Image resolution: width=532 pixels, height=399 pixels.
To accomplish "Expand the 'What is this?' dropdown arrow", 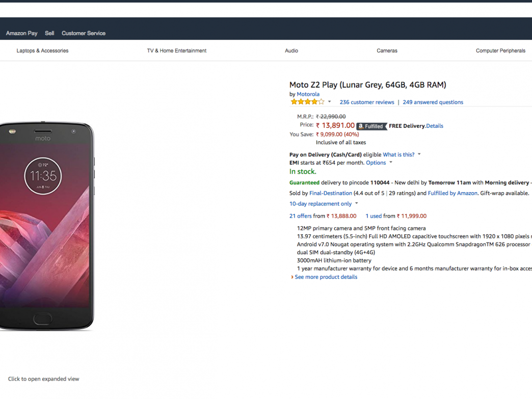I will (419, 154).
